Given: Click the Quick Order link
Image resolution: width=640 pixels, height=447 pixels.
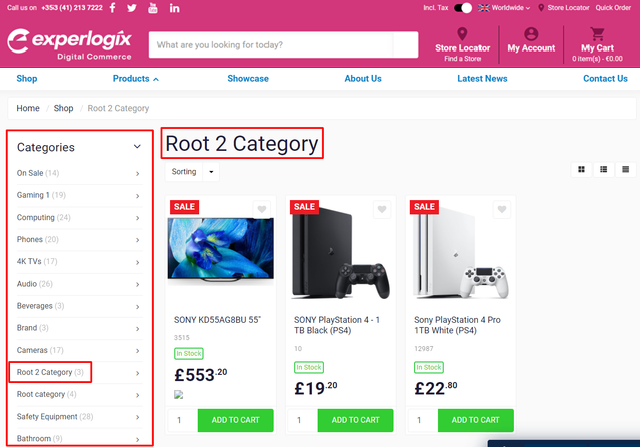Looking at the screenshot, I should [x=613, y=8].
